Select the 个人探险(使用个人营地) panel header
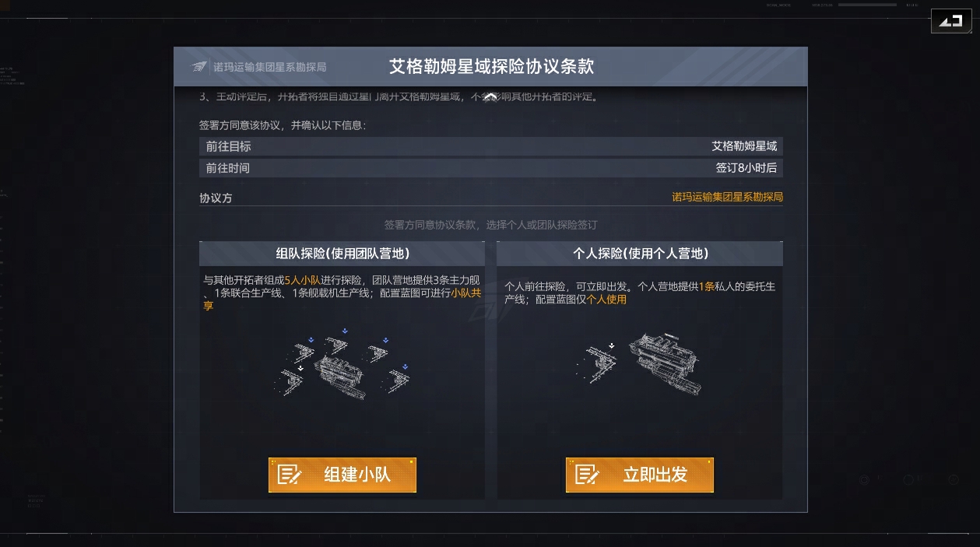The image size is (980, 547). pos(640,254)
